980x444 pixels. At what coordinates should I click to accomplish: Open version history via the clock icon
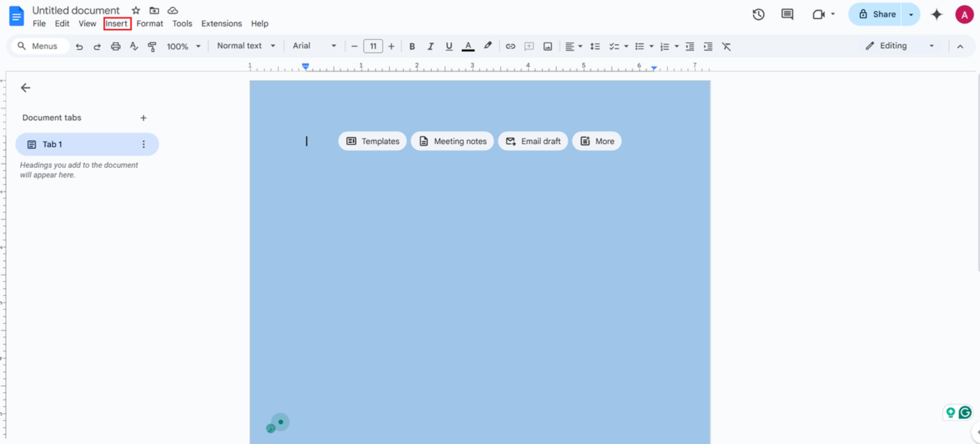pos(758,15)
